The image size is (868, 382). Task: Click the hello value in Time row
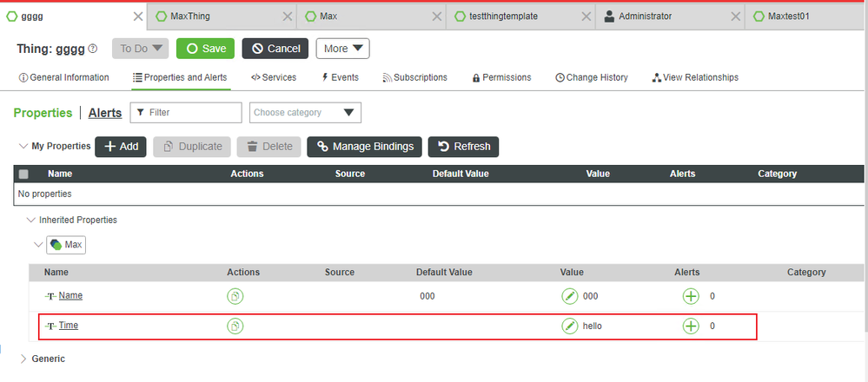(593, 326)
